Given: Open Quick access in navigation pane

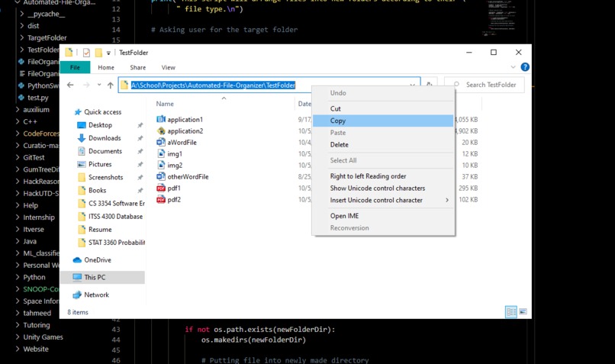Looking at the screenshot, I should 98,112.
